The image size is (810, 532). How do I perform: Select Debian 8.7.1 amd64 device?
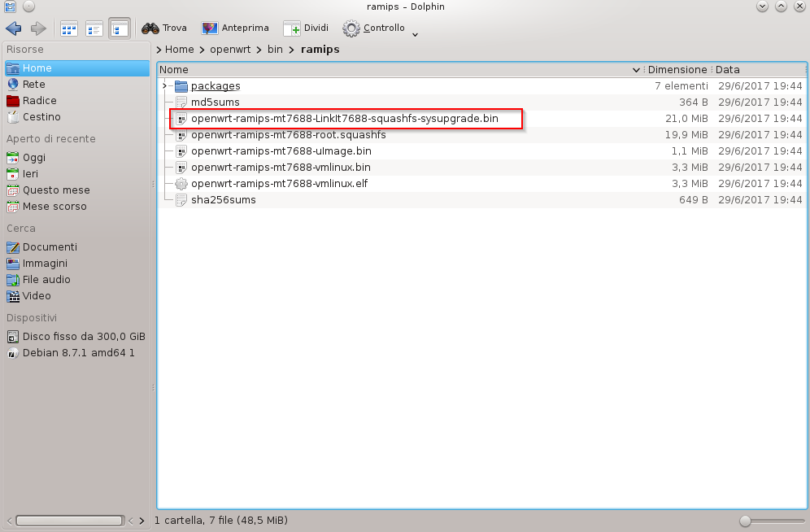[x=78, y=353]
